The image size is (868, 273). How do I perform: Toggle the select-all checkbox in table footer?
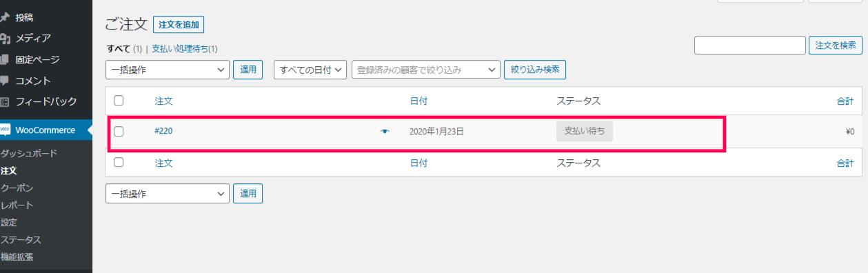(119, 163)
